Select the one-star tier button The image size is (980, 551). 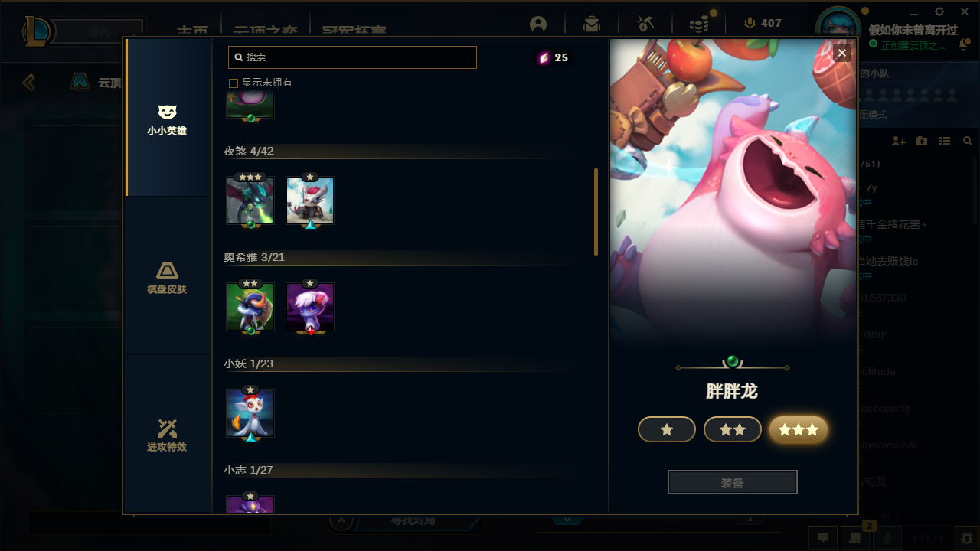coord(667,429)
